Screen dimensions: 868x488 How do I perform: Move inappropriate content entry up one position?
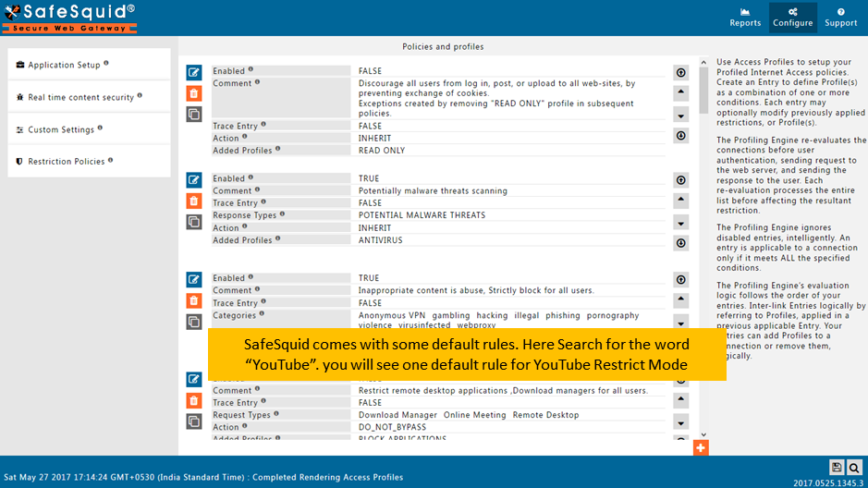(x=681, y=299)
